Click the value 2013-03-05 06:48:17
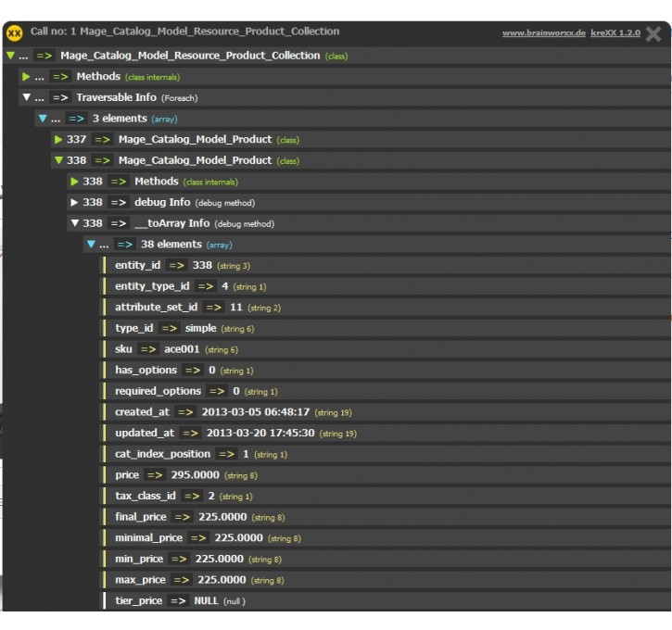The width and height of the screenshot is (672, 630). 256,412
